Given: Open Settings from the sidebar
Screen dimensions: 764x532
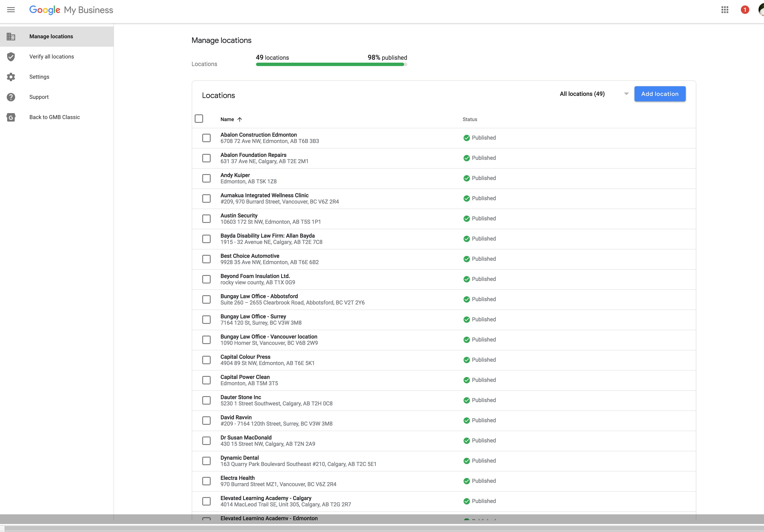Looking at the screenshot, I should (x=57, y=77).
